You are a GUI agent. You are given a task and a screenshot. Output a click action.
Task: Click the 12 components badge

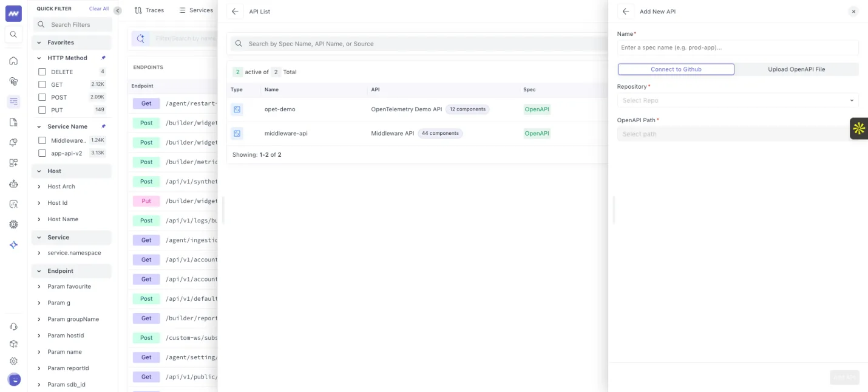(467, 109)
